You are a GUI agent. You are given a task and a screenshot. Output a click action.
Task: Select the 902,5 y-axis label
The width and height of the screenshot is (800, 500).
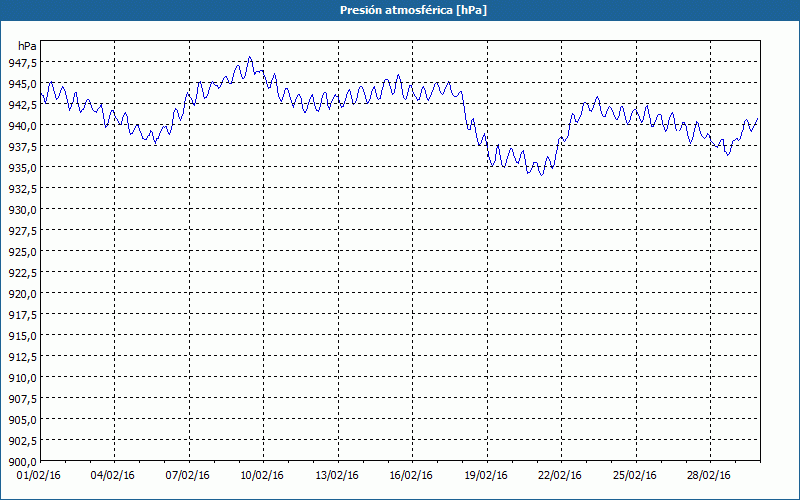[22, 441]
